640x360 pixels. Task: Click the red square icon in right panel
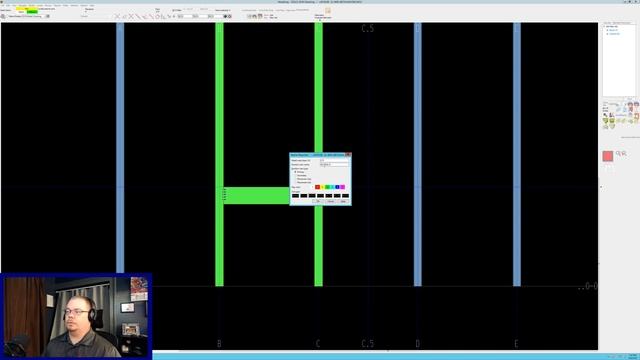(x=608, y=156)
